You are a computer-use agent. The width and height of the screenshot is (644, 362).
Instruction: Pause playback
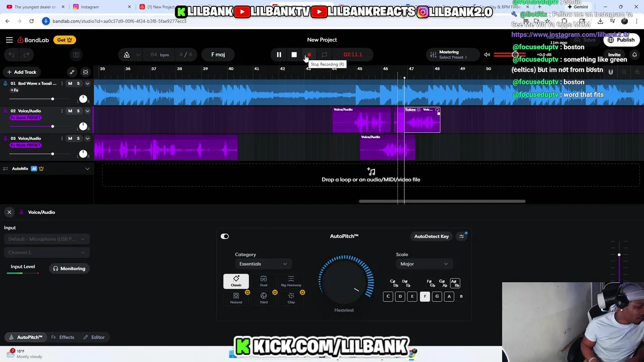point(279,54)
